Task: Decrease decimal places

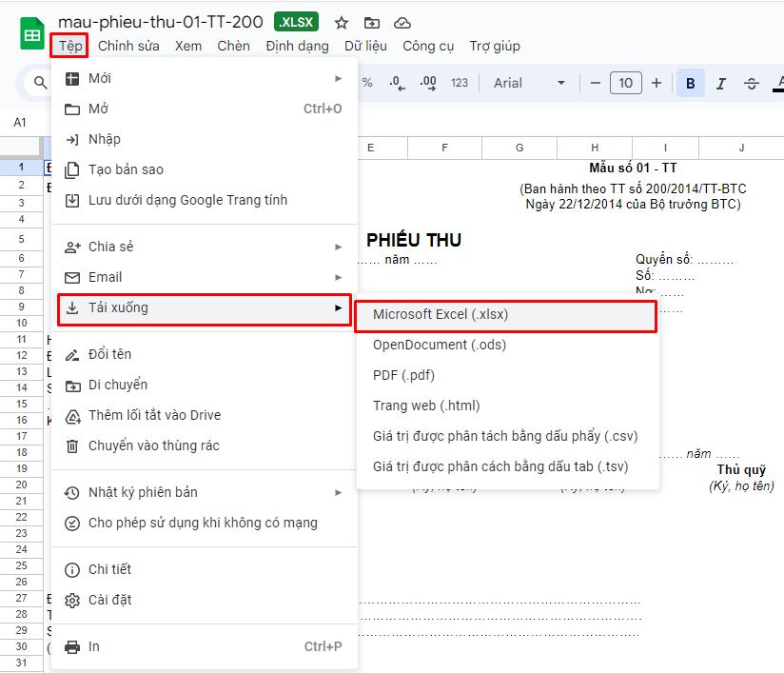Action: click(x=397, y=83)
